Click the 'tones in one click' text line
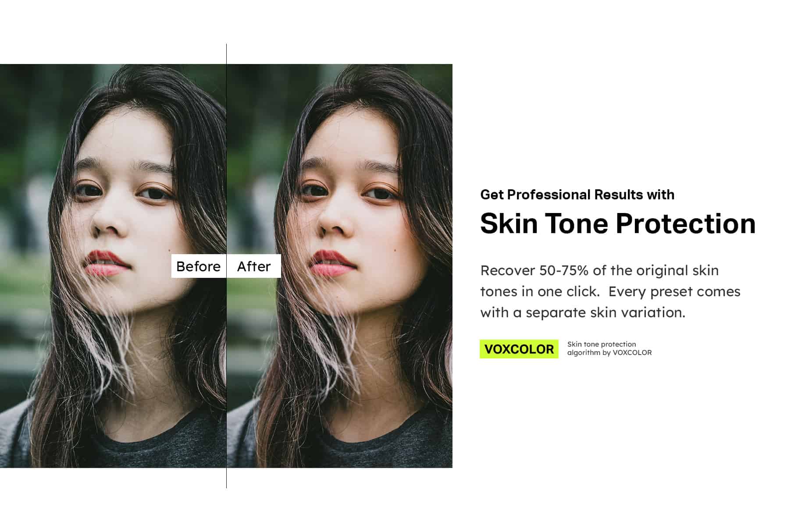This screenshot has height=532, width=798. coord(540,291)
